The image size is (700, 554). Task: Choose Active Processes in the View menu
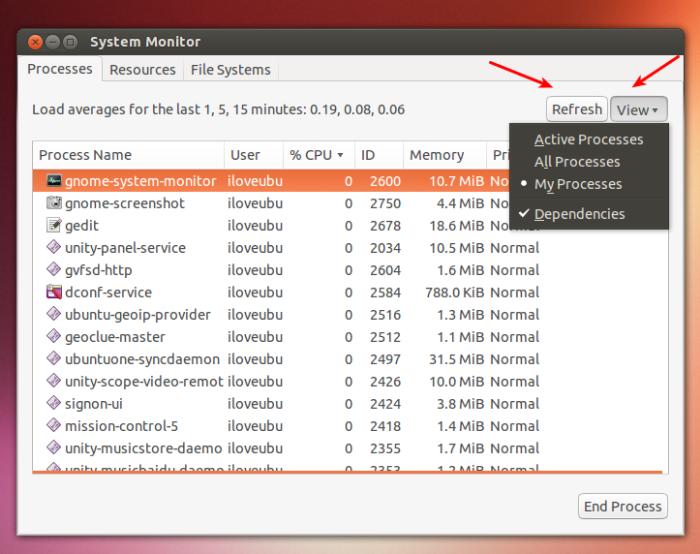pyautogui.click(x=588, y=140)
